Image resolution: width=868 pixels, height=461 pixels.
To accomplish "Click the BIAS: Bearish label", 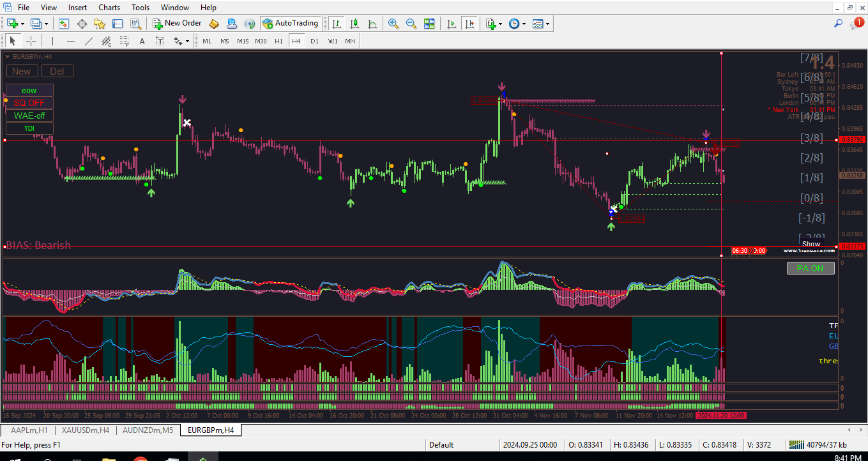I will pyautogui.click(x=38, y=245).
